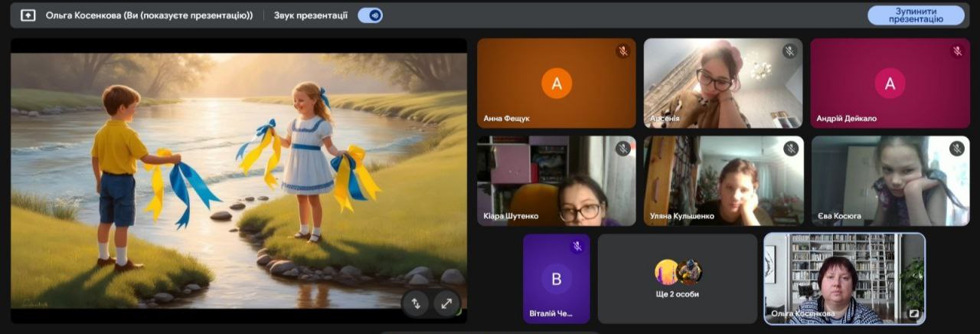Click the swap arrows icon on presentation
The height and width of the screenshot is (334, 980).
tap(416, 303)
